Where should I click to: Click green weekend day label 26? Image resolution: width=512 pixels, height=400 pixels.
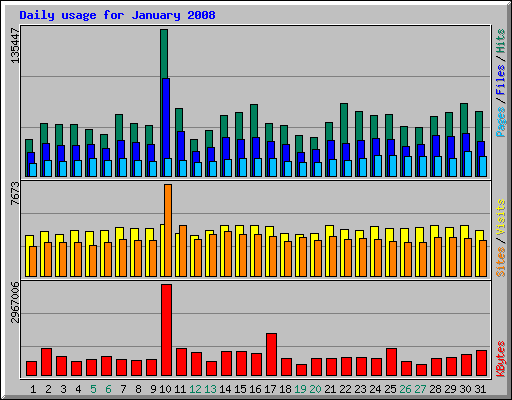click(x=405, y=389)
